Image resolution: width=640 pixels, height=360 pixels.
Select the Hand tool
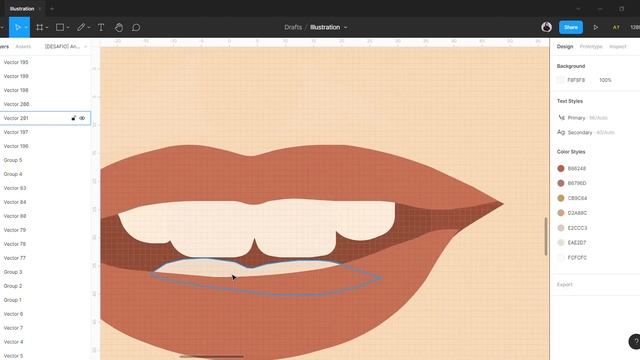click(119, 27)
